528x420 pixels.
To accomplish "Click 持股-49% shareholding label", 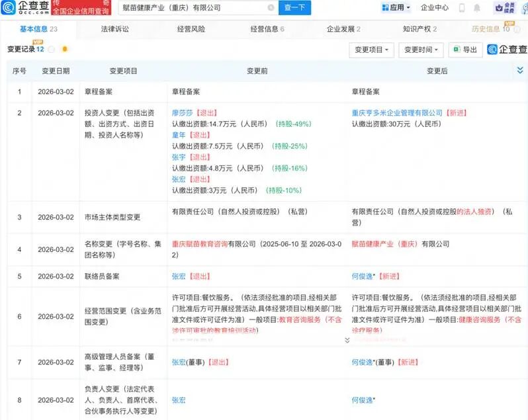I will (293, 124).
